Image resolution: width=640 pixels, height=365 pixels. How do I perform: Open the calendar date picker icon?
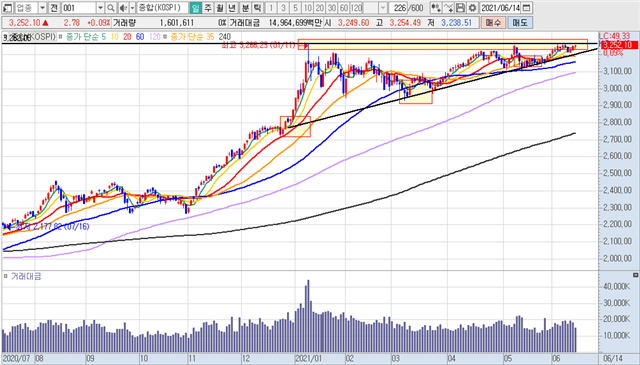coord(527,8)
